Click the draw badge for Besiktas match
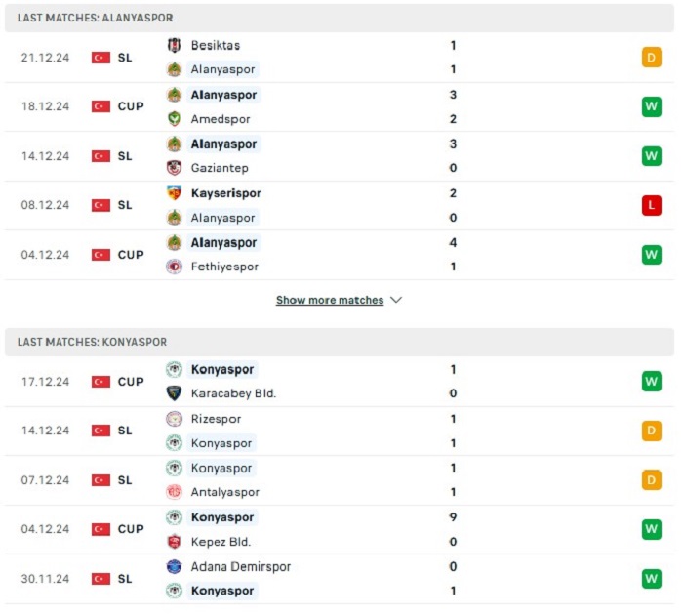Screen dimensions: 683x616 tap(651, 58)
